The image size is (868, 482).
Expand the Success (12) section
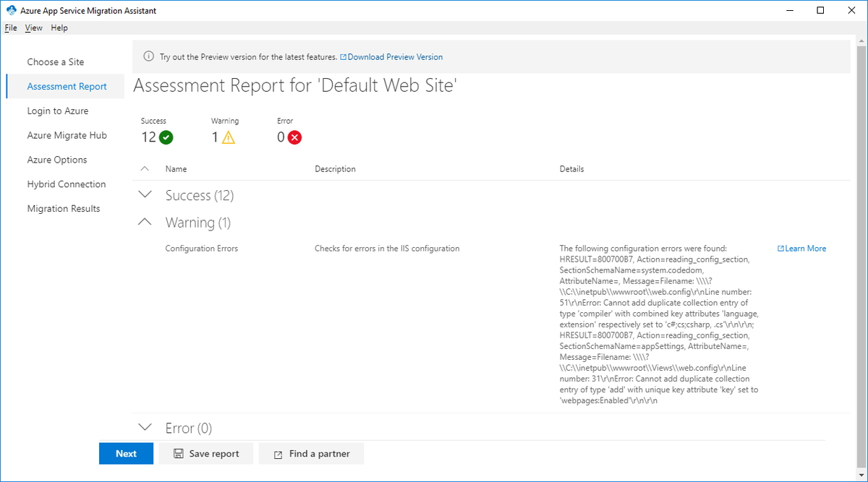coord(145,195)
